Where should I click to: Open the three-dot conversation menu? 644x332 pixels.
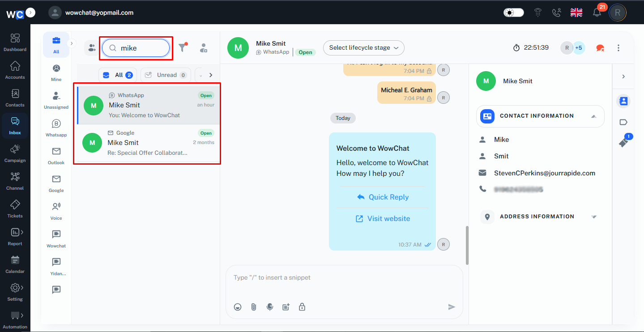tap(618, 48)
